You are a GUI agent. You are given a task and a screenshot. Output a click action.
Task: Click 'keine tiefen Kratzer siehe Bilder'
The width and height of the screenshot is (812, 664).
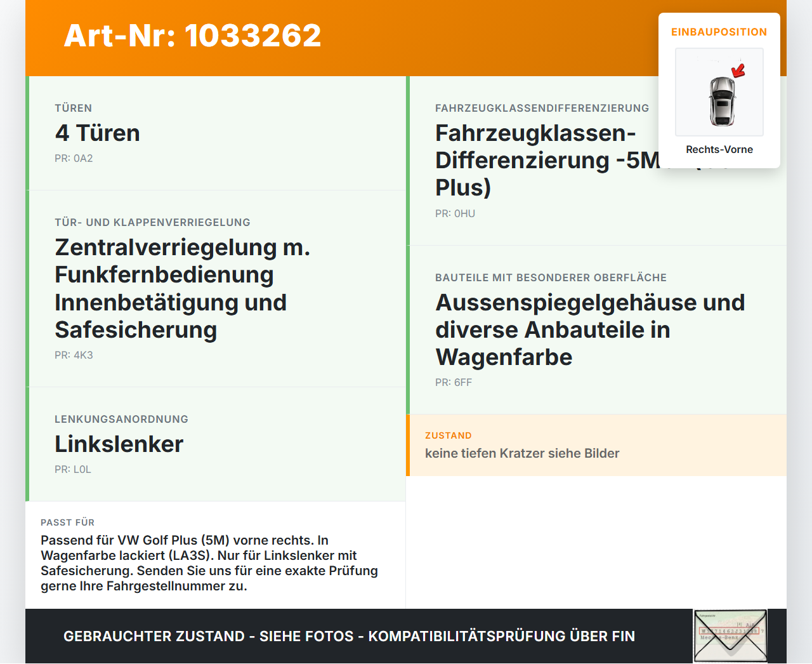point(522,453)
